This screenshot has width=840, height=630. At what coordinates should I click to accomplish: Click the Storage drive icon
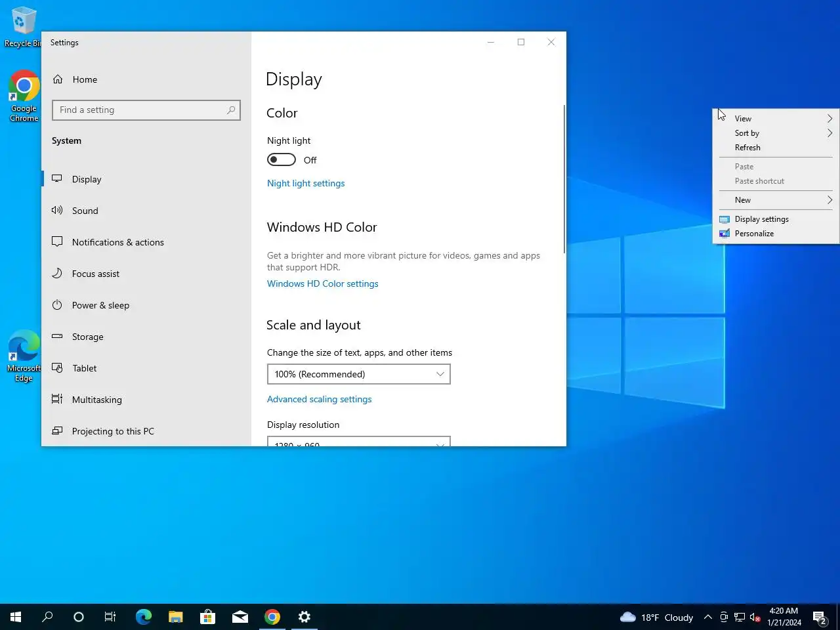[x=57, y=336]
